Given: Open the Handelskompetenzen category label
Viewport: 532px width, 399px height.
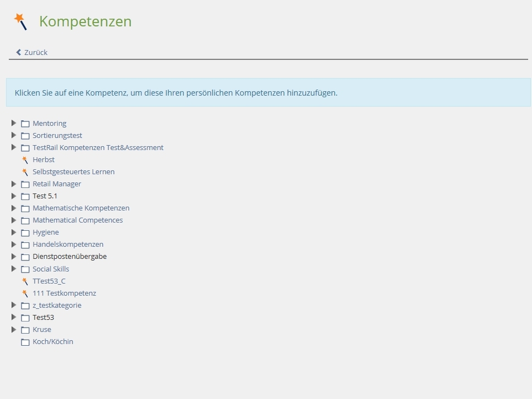Looking at the screenshot, I should (68, 245).
